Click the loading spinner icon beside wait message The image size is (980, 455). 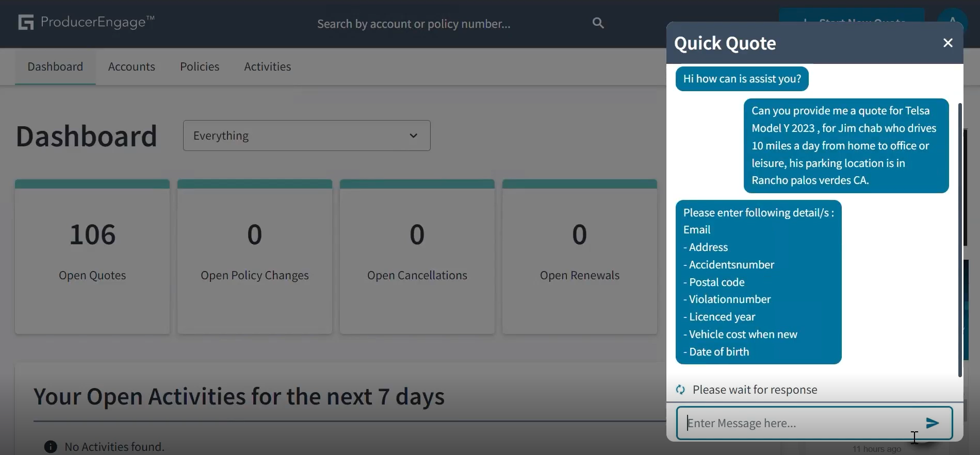(x=681, y=390)
